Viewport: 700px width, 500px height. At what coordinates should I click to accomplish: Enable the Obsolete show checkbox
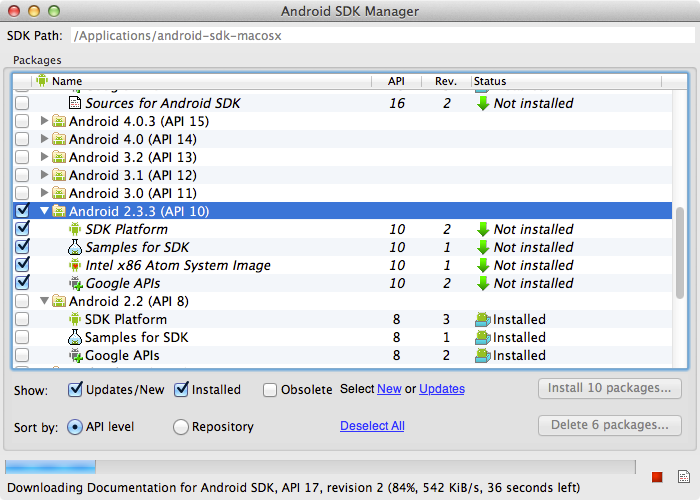coord(270,390)
